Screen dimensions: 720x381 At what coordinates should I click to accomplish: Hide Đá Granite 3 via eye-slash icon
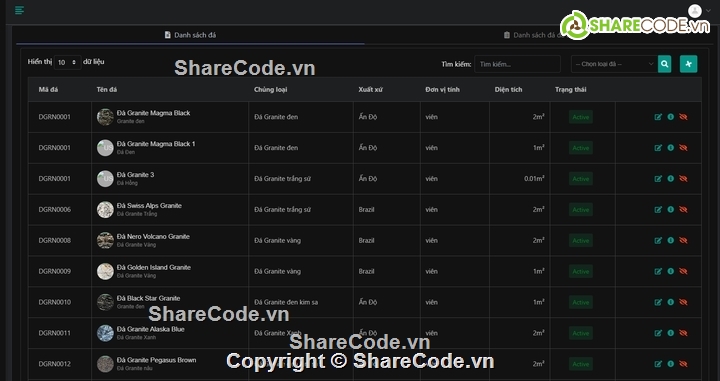[x=683, y=179]
